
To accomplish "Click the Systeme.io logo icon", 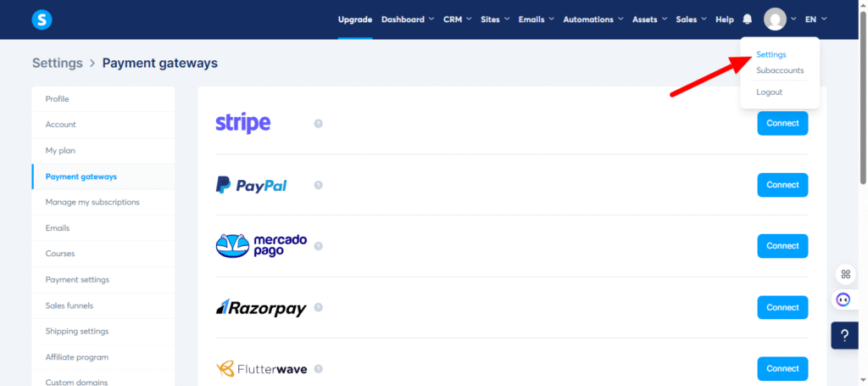I will (42, 20).
